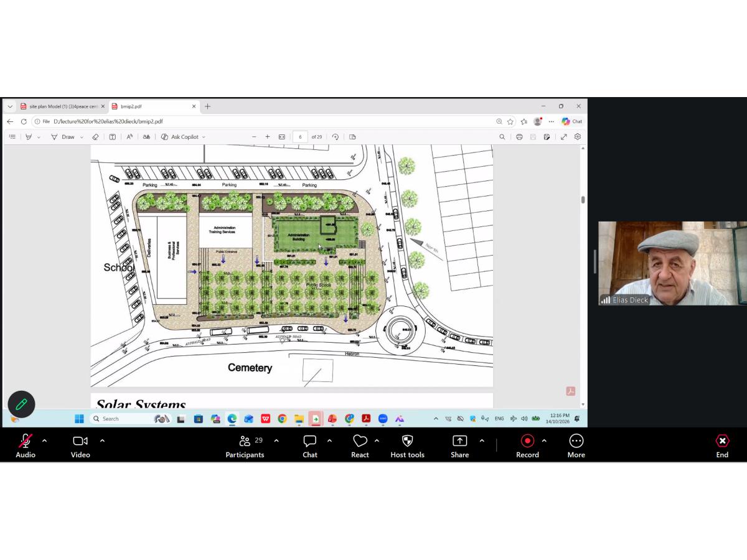
Task: Click the file path address bar
Action: [x=268, y=121]
